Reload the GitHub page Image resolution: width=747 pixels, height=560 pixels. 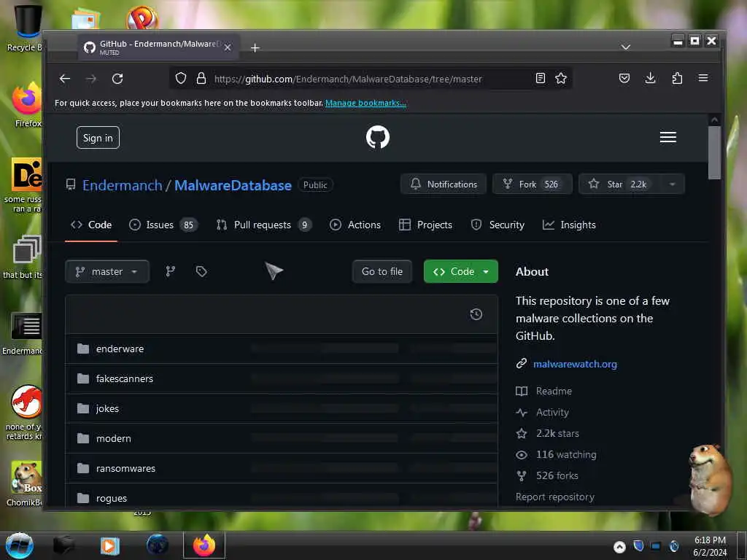117,79
